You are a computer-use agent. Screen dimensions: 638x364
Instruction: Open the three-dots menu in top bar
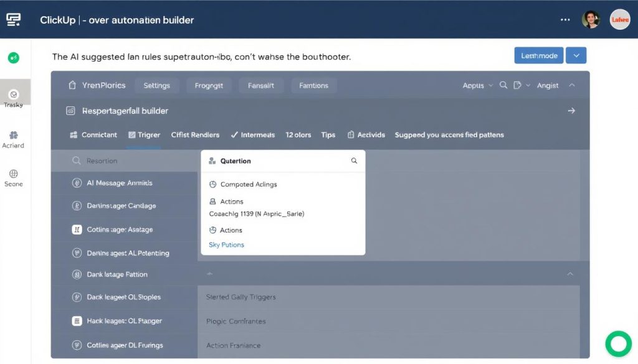coord(565,19)
